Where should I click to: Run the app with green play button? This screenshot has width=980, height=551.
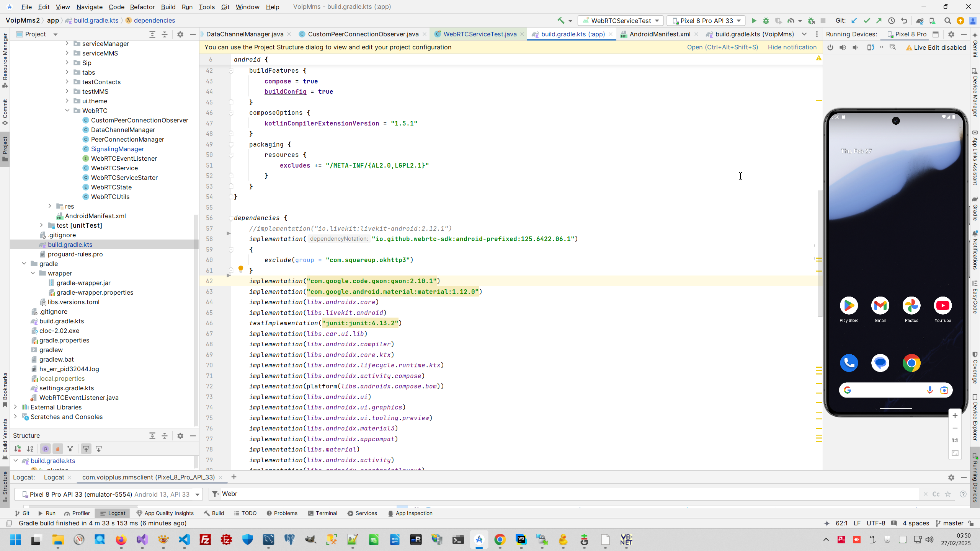tap(753, 21)
